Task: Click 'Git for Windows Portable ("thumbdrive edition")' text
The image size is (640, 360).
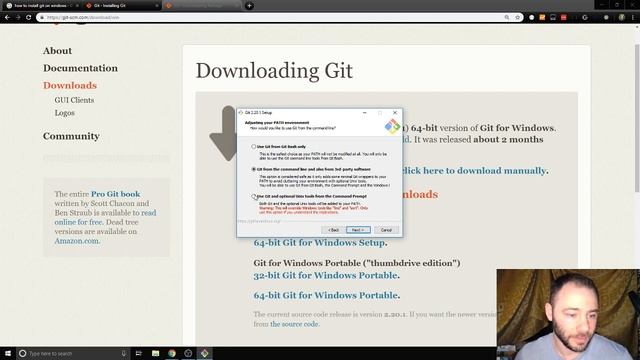Action: coord(357,263)
